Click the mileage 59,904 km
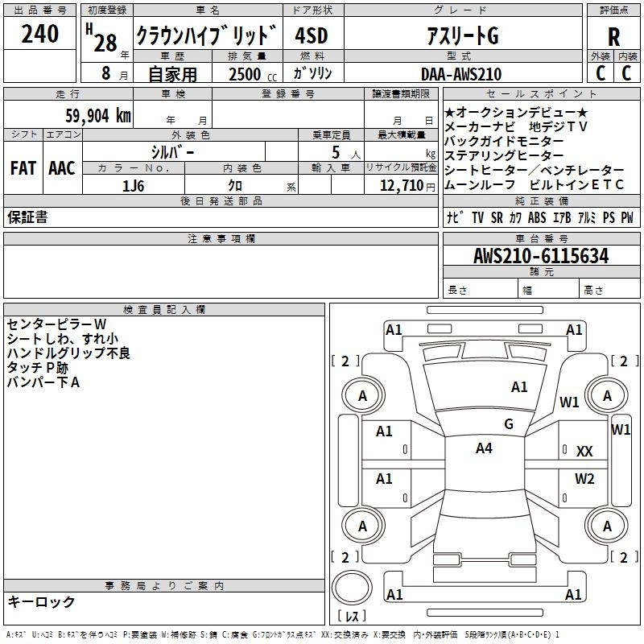The height and width of the screenshot is (644, 644). pos(98,116)
